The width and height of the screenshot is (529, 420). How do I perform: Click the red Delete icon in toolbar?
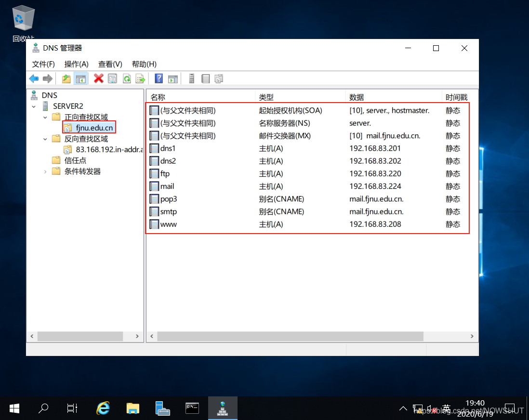click(99, 79)
